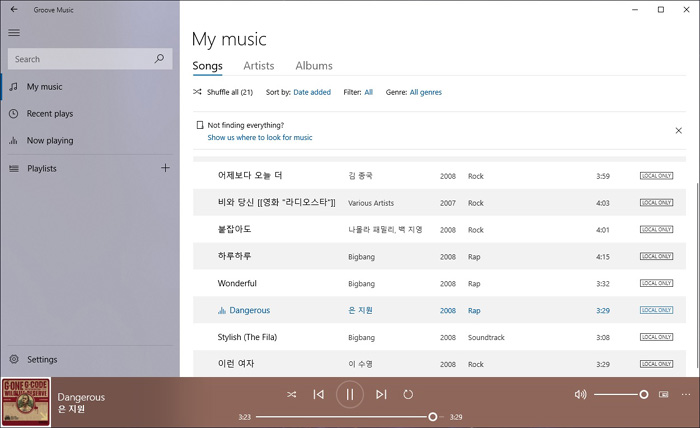Open Genre All genres dropdown
700x428 pixels.
[x=425, y=92]
